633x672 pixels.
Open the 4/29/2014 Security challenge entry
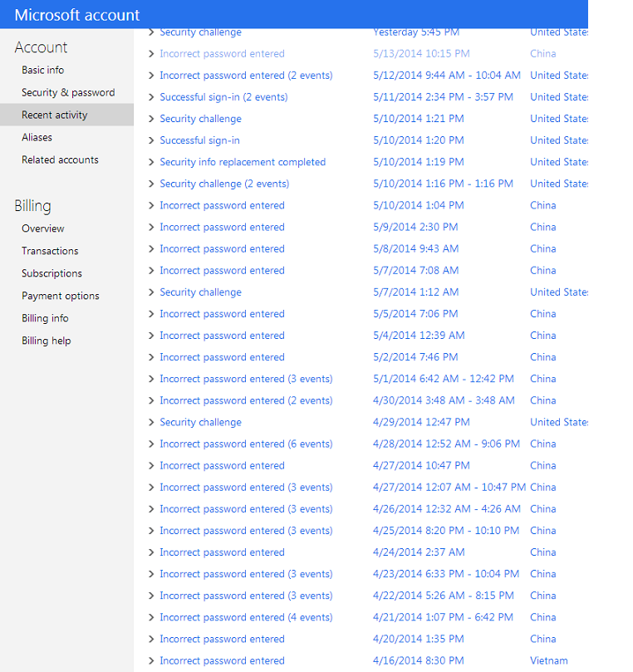tap(200, 422)
